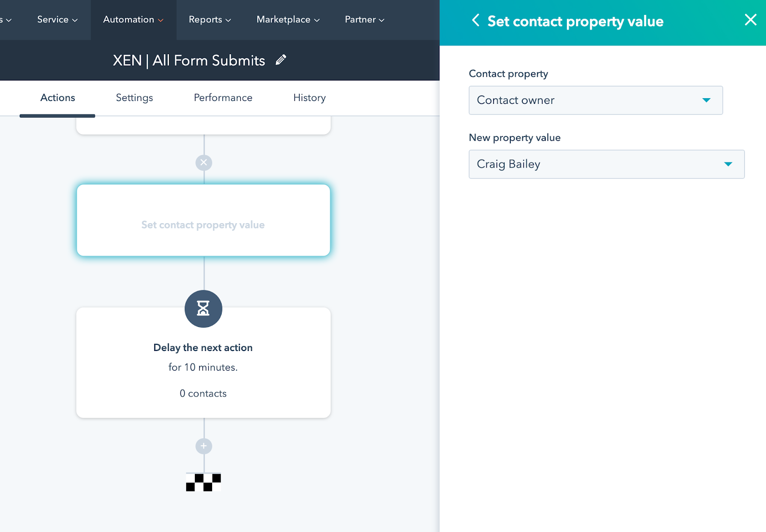Close the Set contact property value panel
The height and width of the screenshot is (532, 766).
(x=750, y=20)
